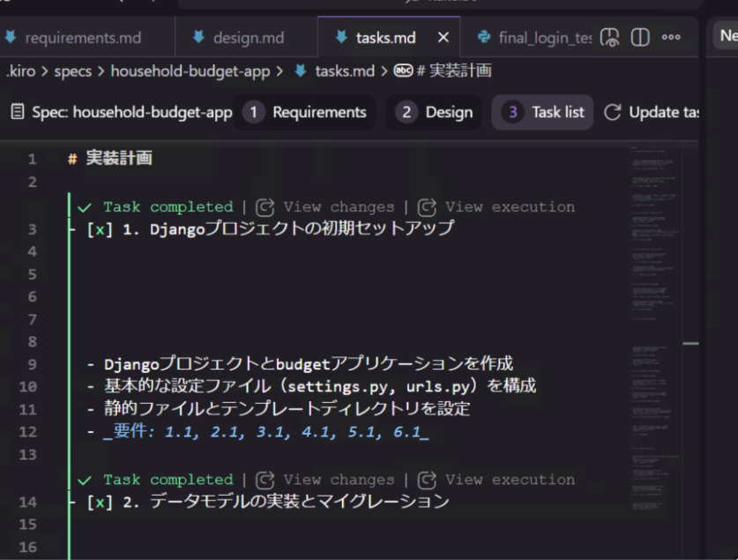Split the editor with the split icon
Screen dimensions: 738x560
(x=640, y=37)
